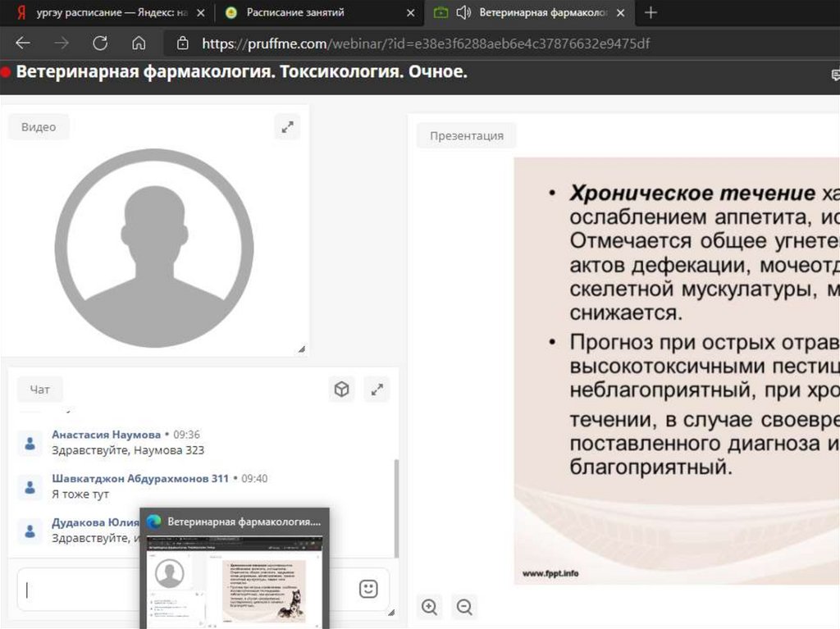This screenshot has width=840, height=629.
Task: Go back to the previous page
Action: (23, 43)
